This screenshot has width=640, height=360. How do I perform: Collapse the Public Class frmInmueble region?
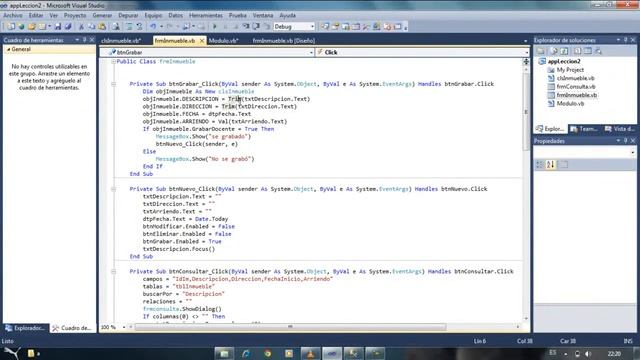tap(113, 62)
